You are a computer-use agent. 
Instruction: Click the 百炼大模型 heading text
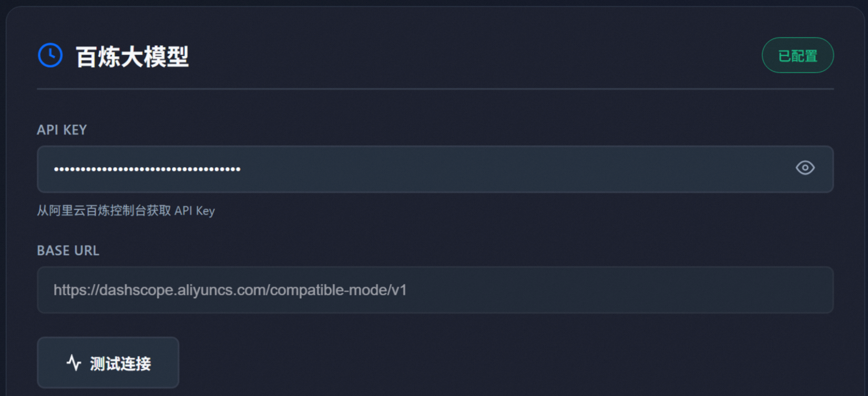point(132,56)
